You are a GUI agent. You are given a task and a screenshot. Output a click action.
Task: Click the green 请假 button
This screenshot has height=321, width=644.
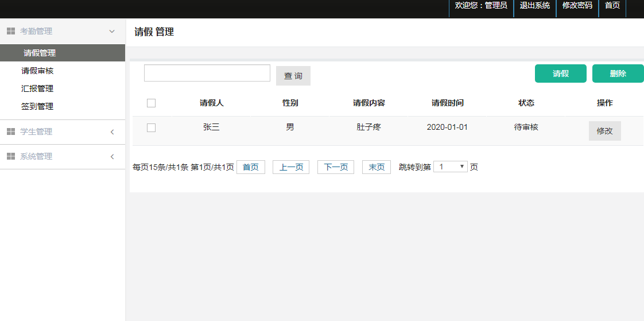point(560,74)
